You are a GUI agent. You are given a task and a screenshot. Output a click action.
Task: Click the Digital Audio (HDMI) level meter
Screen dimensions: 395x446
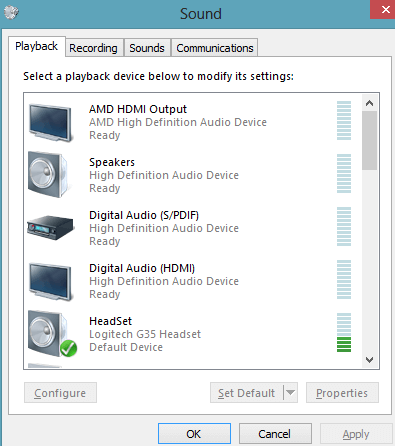[344, 279]
